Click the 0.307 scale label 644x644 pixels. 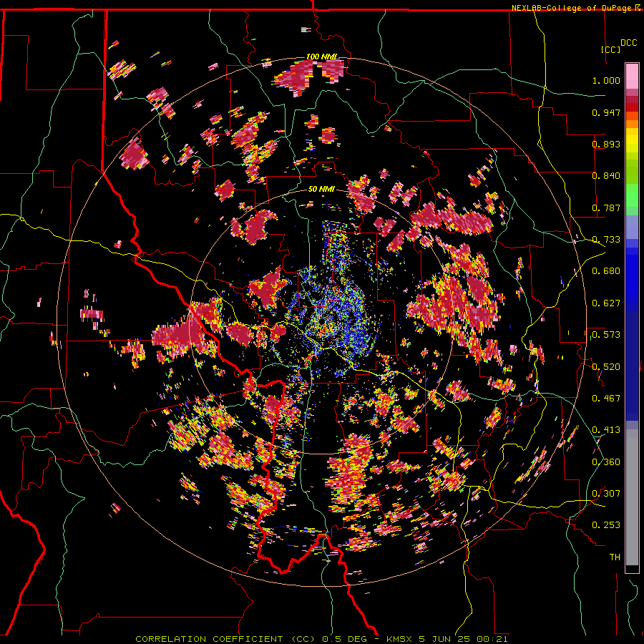tap(606, 493)
